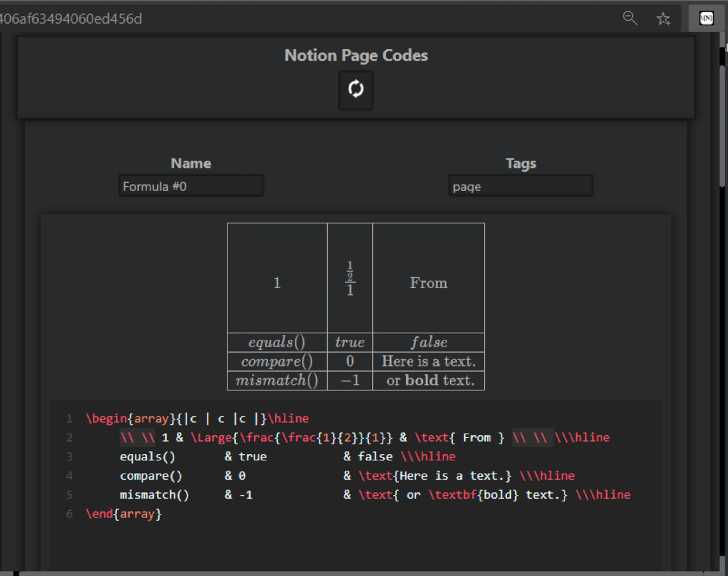Click the Notion Page Codes header
This screenshot has width=728, height=576.
(356, 55)
